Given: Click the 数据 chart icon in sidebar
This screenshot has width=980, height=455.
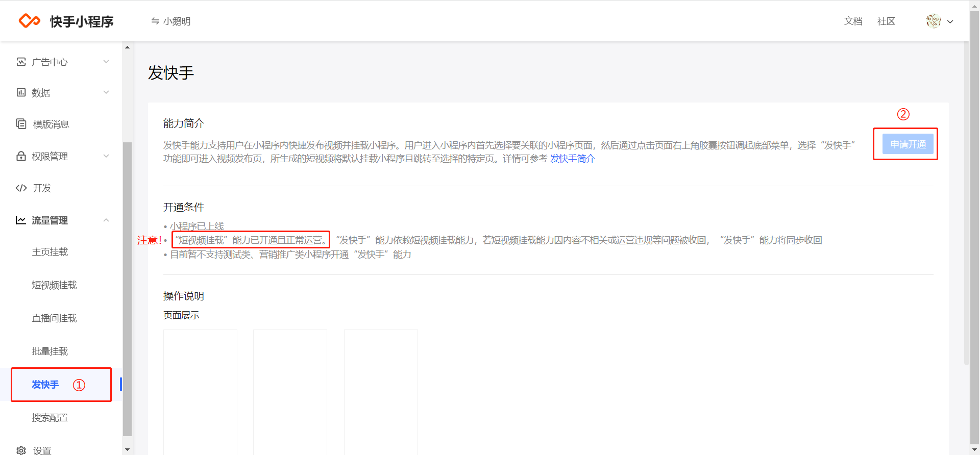Looking at the screenshot, I should [x=21, y=92].
